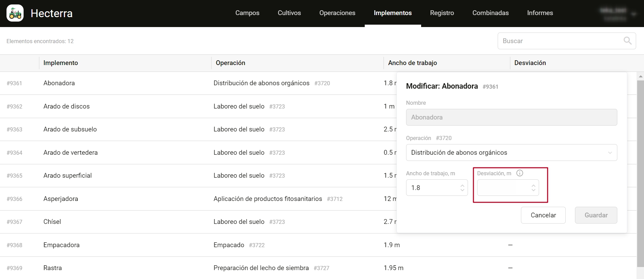This screenshot has height=279, width=644.
Task: Open the user account menu chevron
Action: 634,14
